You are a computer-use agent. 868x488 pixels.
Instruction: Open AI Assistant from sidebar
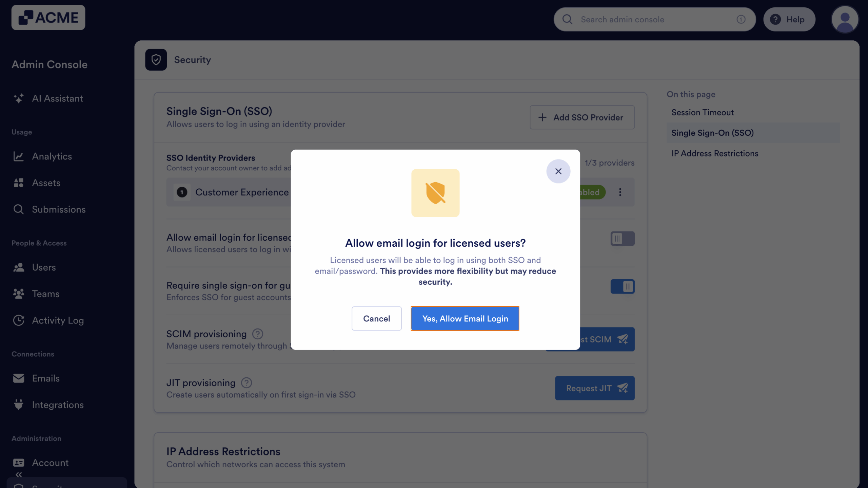(57, 98)
